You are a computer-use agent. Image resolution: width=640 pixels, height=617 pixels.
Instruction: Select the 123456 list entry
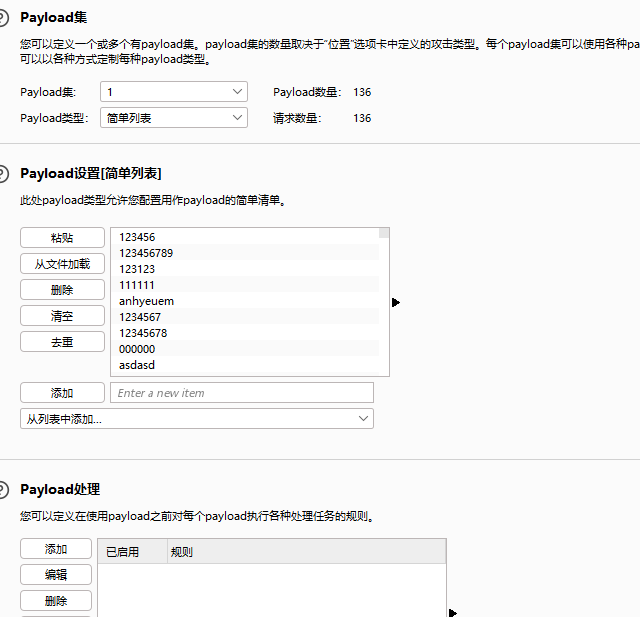tap(245, 237)
